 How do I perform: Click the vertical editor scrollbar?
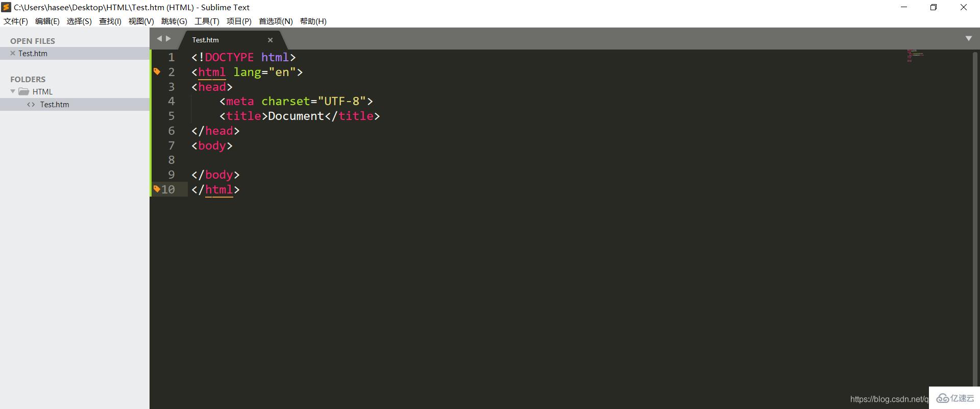point(975,220)
